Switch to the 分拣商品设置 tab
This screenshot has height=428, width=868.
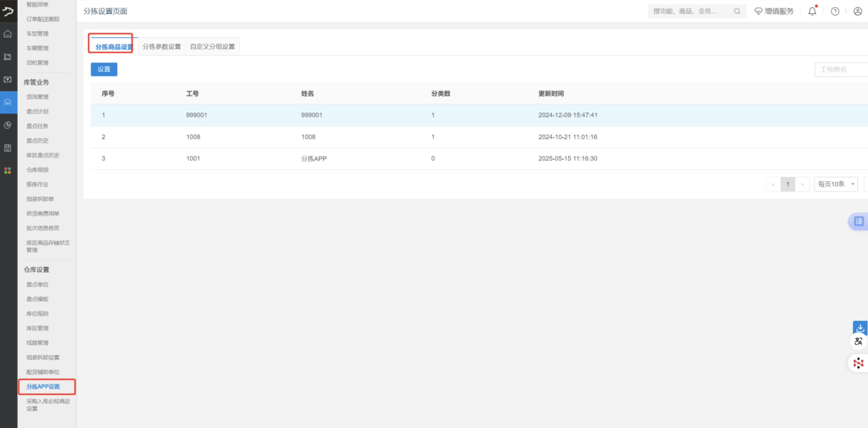point(114,47)
